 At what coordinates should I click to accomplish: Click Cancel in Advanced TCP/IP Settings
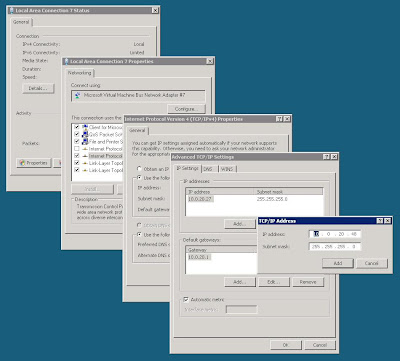(x=320, y=345)
